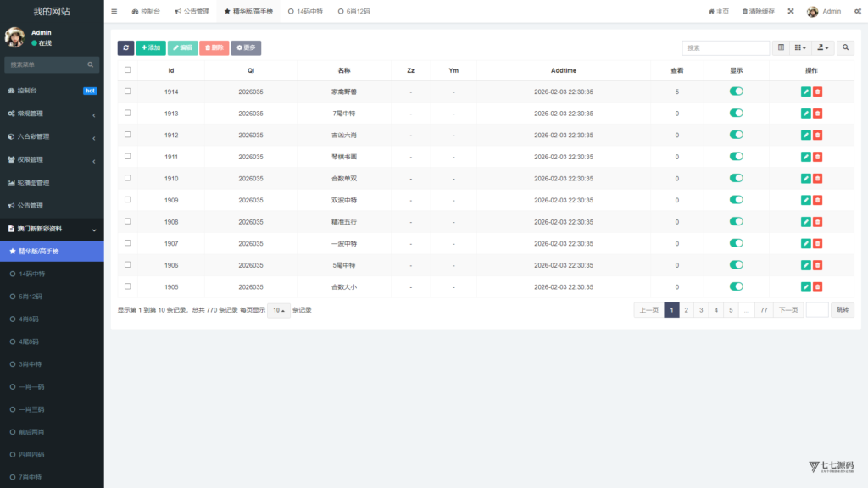
Task: Click the table view toggle icon beside the search box
Action: point(781,48)
